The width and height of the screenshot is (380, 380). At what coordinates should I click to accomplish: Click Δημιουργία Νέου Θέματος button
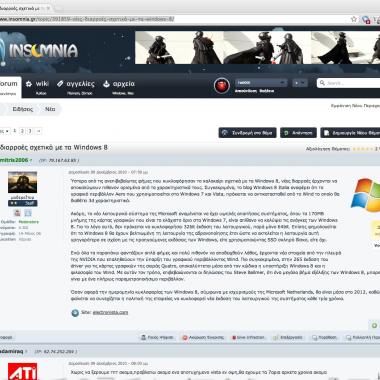click(350, 133)
